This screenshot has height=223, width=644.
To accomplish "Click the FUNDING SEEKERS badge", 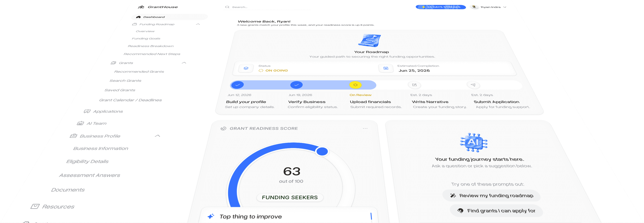I will click(x=290, y=197).
